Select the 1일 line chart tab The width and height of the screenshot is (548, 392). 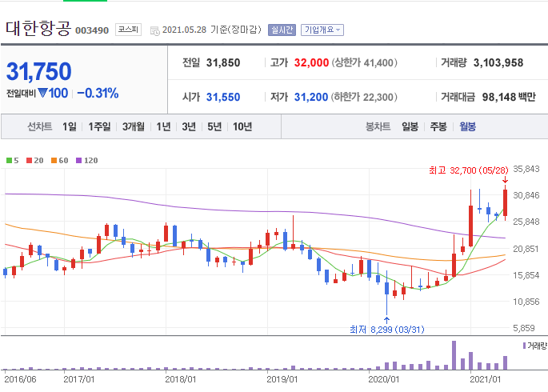click(69, 126)
